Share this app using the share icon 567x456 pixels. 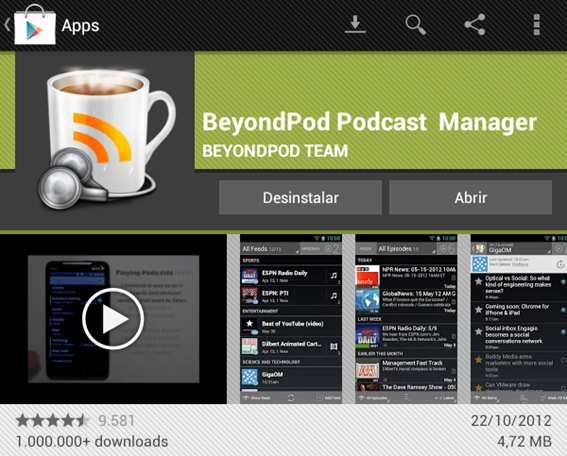tap(475, 25)
